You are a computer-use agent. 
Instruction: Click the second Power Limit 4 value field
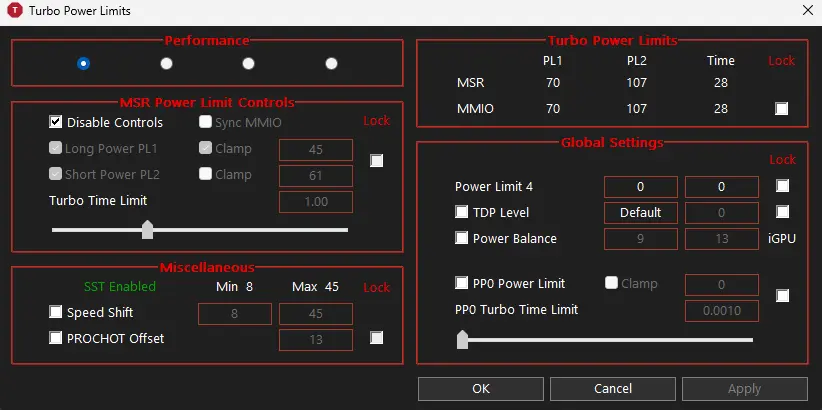pos(721,187)
